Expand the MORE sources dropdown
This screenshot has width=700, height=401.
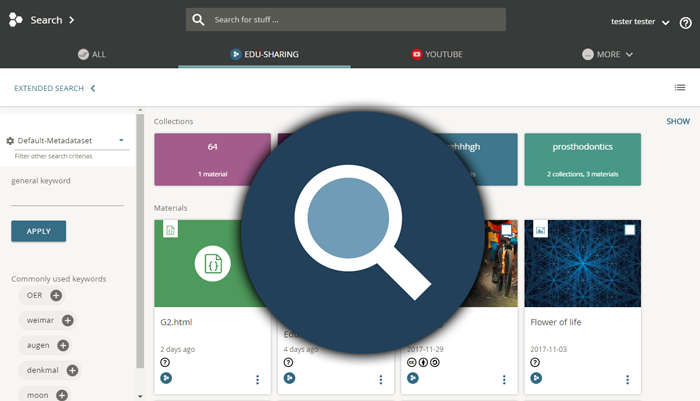coord(608,54)
